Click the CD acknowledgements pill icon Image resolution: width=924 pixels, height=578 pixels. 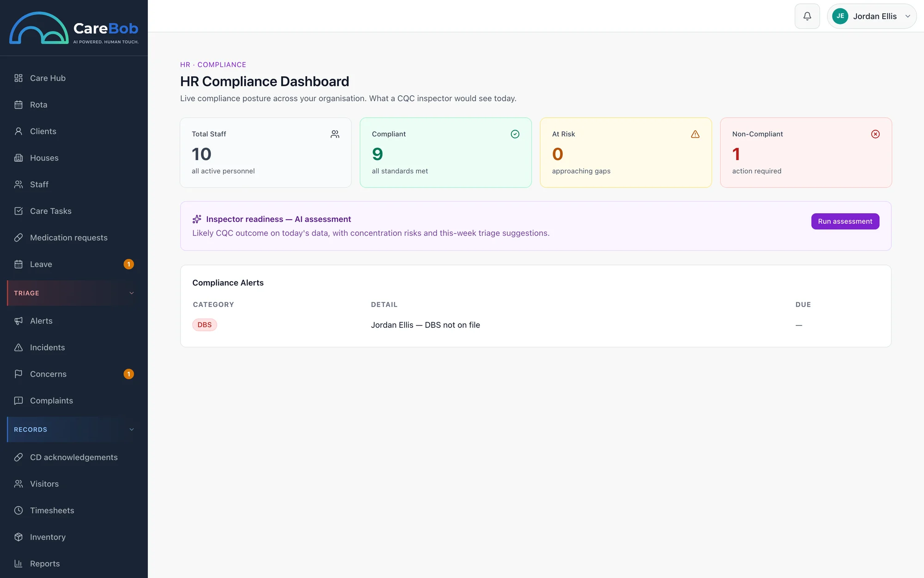pos(18,457)
